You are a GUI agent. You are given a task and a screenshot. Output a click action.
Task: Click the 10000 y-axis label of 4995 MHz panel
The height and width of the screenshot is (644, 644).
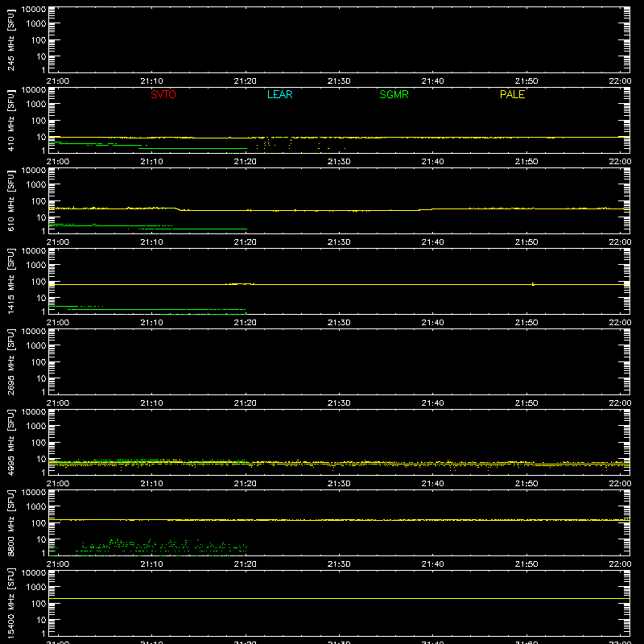(34, 412)
